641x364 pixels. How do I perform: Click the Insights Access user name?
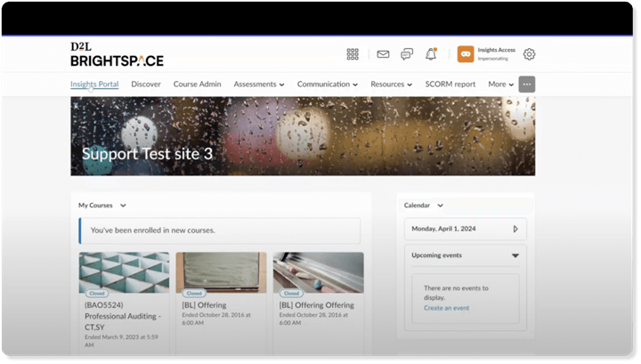(x=496, y=50)
